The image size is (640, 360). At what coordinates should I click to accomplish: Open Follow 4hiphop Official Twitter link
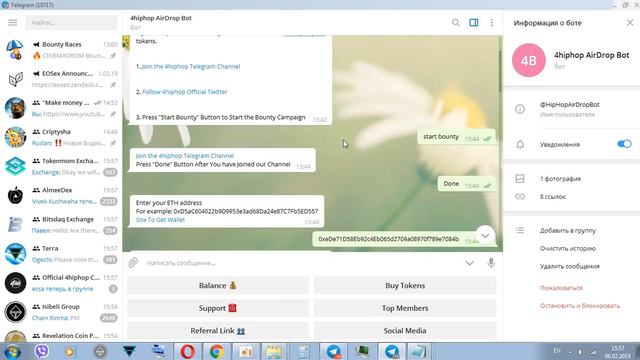[x=184, y=92]
